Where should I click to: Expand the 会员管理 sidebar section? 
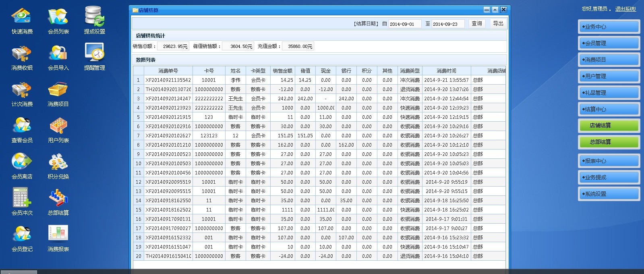click(609, 43)
